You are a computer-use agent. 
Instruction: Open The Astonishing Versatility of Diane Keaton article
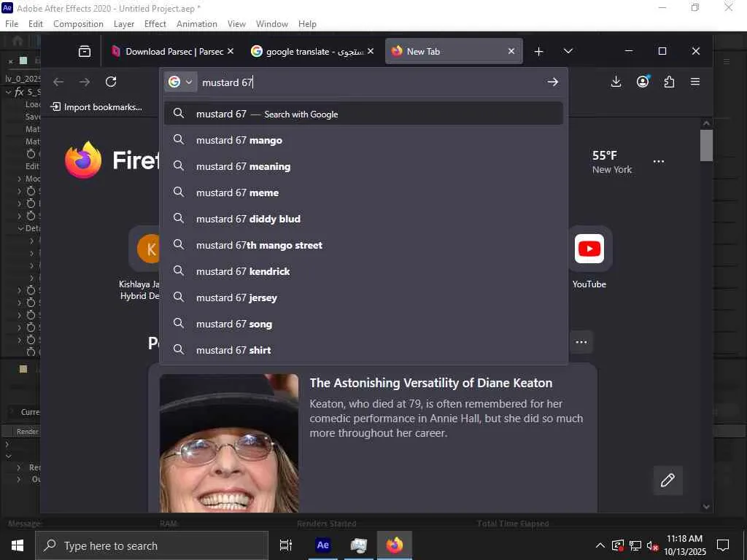click(x=430, y=383)
